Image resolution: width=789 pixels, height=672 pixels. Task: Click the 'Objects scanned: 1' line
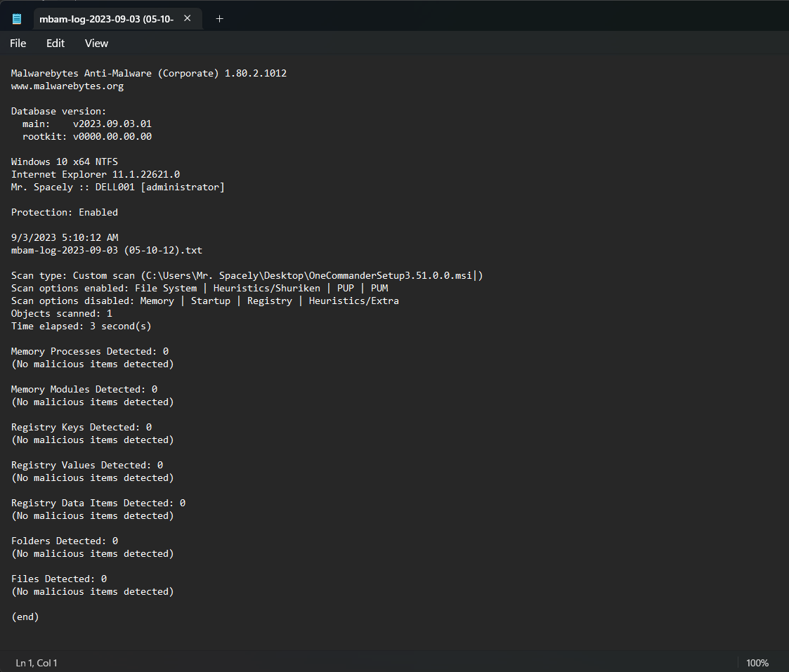62,313
